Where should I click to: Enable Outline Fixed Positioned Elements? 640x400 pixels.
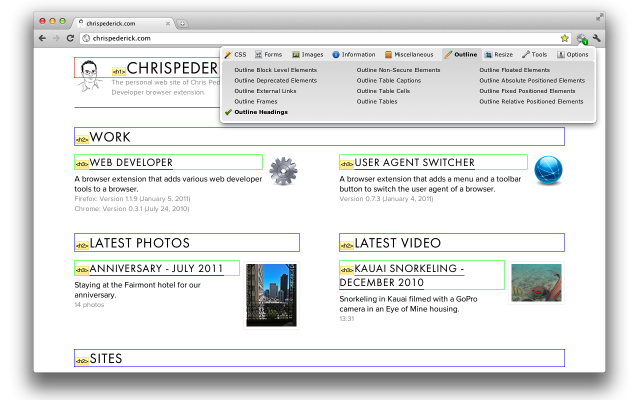[527, 91]
